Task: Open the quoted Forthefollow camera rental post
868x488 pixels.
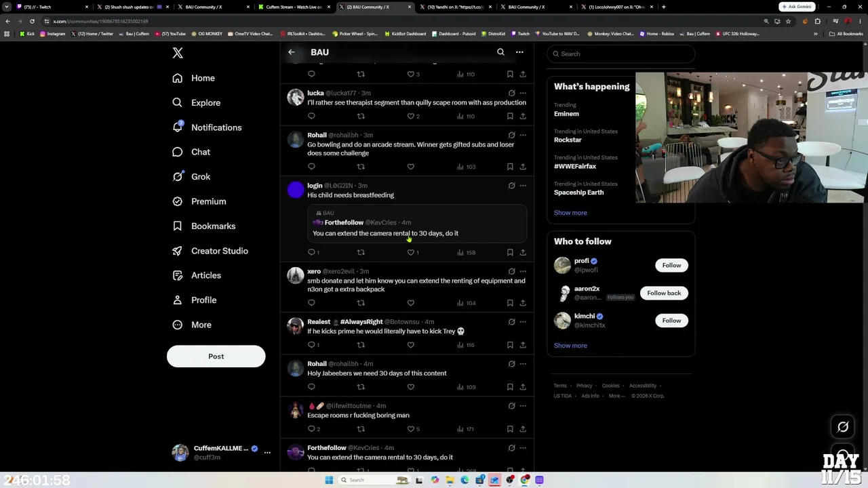Action: 417,224
